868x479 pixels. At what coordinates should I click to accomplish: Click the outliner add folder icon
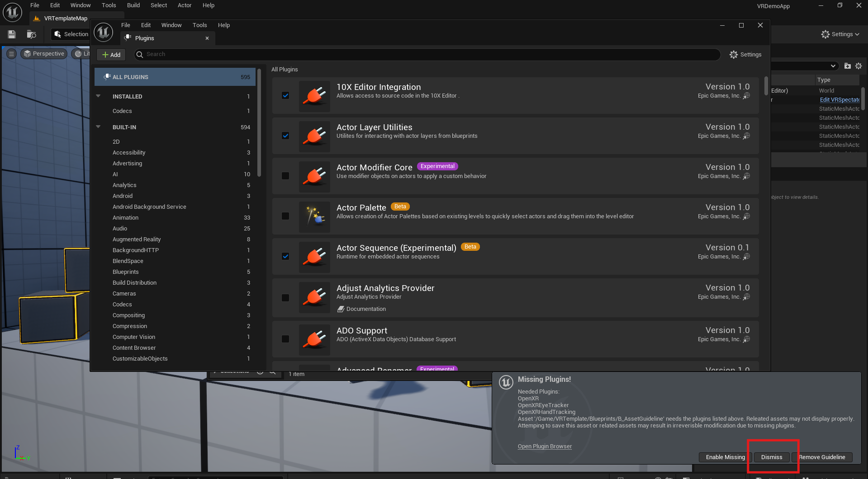pyautogui.click(x=847, y=66)
